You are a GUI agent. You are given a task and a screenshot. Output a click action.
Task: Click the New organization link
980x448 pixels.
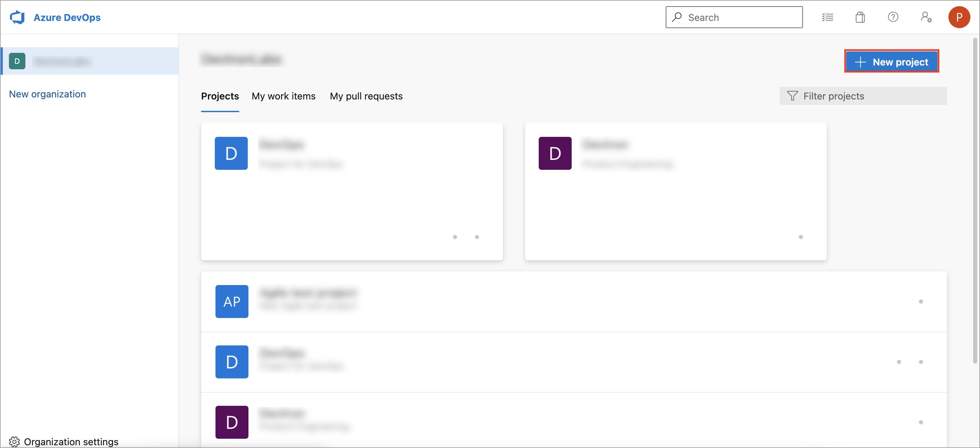point(47,94)
